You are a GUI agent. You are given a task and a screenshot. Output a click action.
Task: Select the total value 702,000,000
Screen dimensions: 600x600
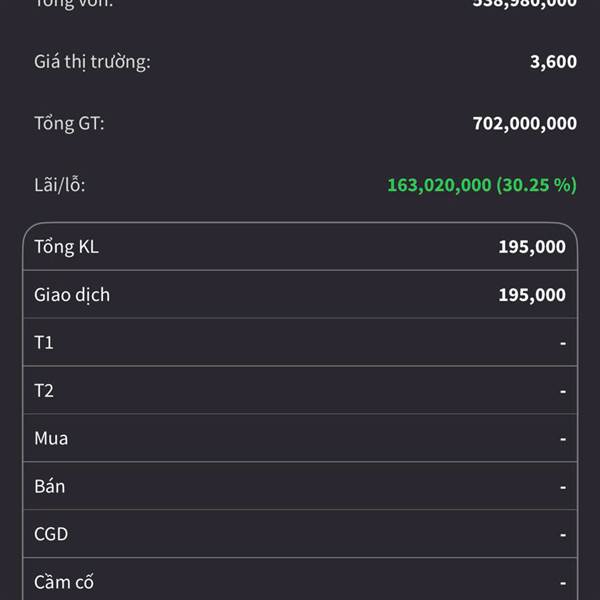[x=524, y=124]
